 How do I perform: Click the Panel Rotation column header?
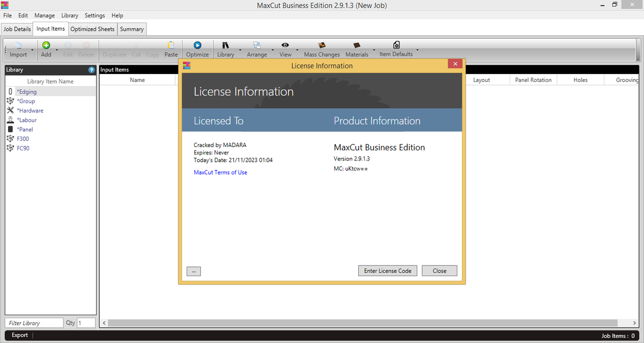pyautogui.click(x=533, y=80)
